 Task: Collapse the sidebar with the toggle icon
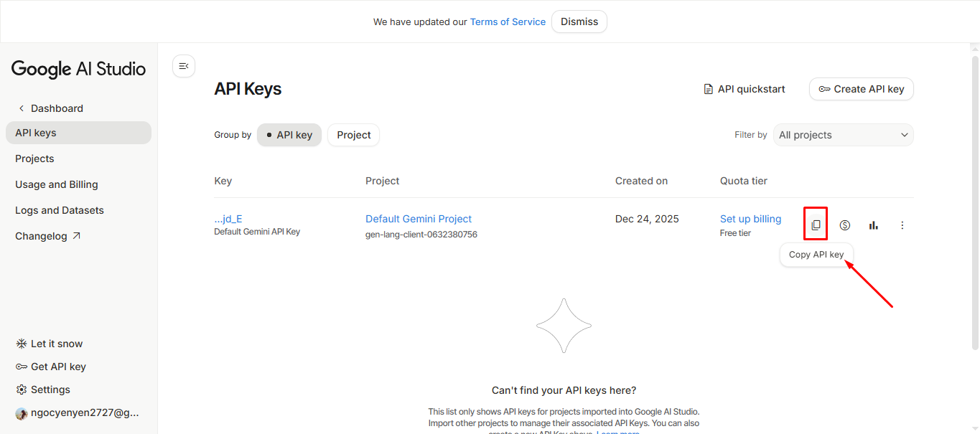[x=184, y=66]
